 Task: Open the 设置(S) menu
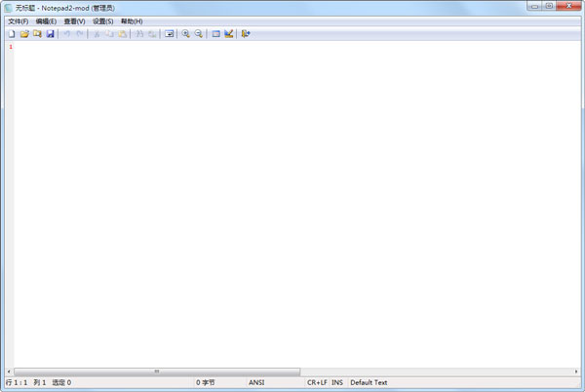click(102, 21)
